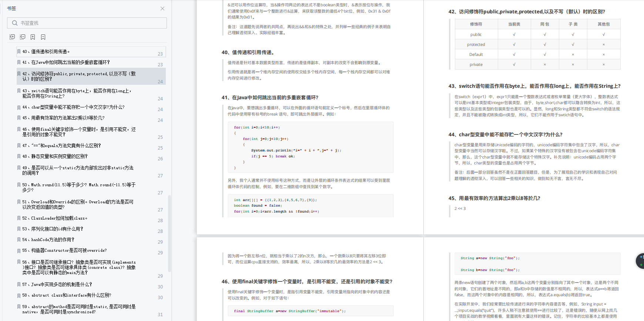Click the bookmarks panel vertical scrollbar
Viewport: 644px width, 321px height.
(x=170, y=233)
